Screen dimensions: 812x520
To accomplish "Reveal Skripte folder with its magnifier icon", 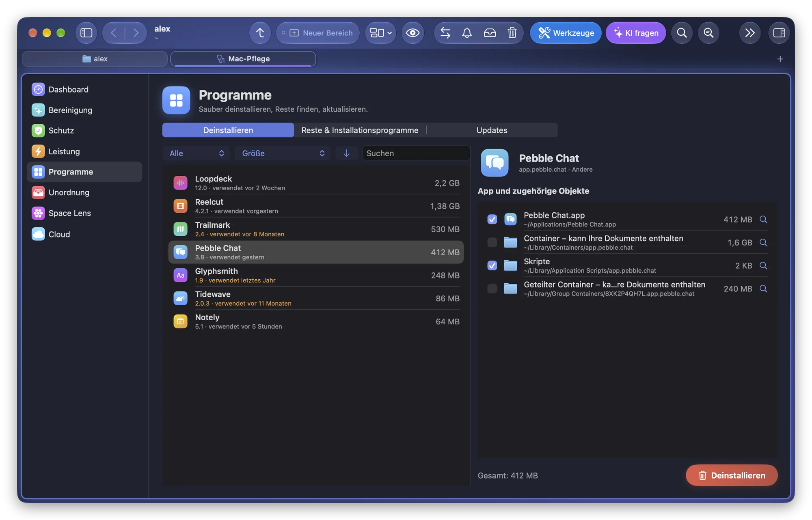I will pos(763,266).
